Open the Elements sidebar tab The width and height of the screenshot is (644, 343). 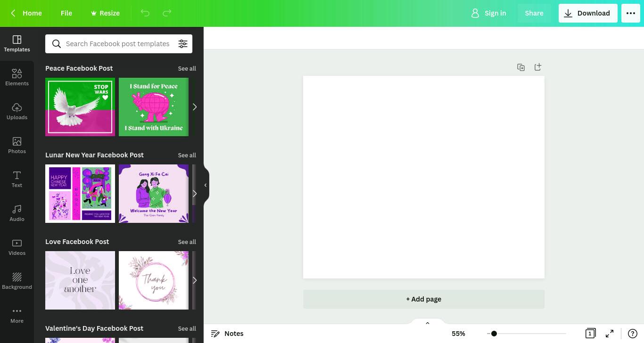pos(17,78)
